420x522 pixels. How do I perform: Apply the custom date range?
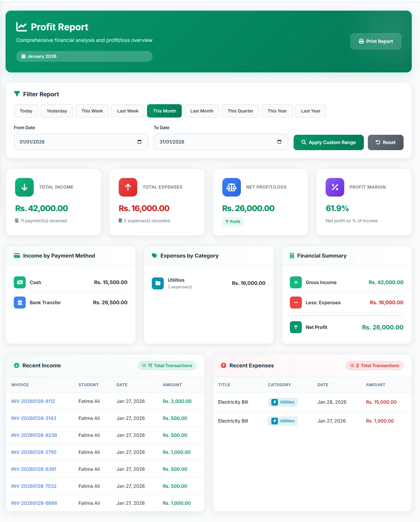(x=328, y=142)
